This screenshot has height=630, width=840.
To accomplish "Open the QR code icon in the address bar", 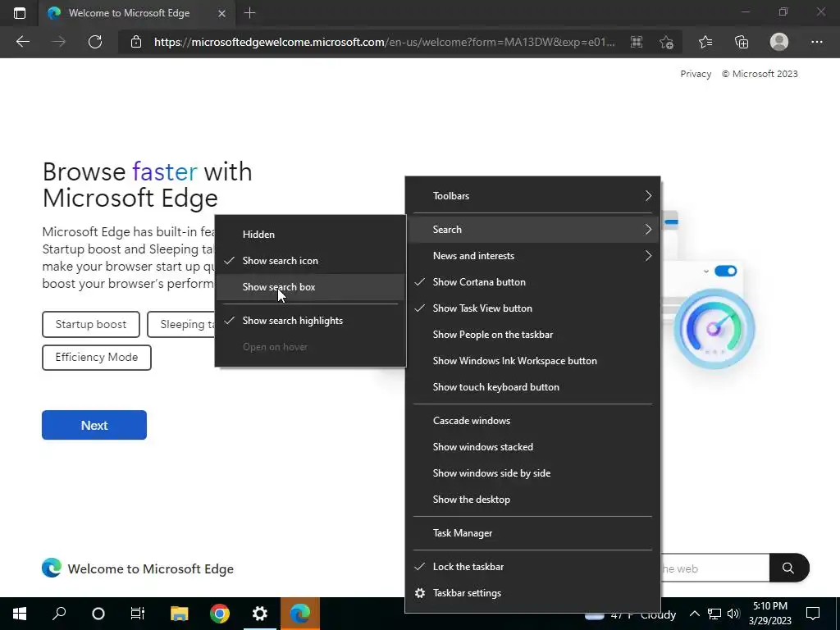I will pyautogui.click(x=637, y=42).
